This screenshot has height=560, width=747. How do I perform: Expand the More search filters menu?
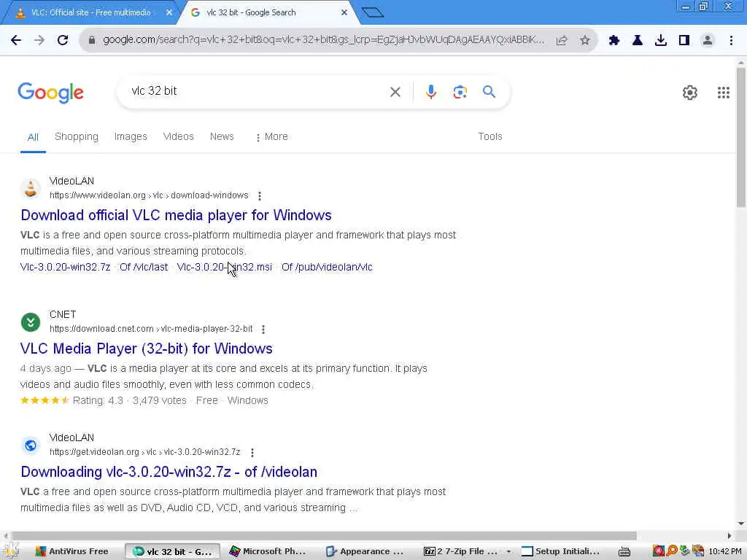pyautogui.click(x=271, y=136)
